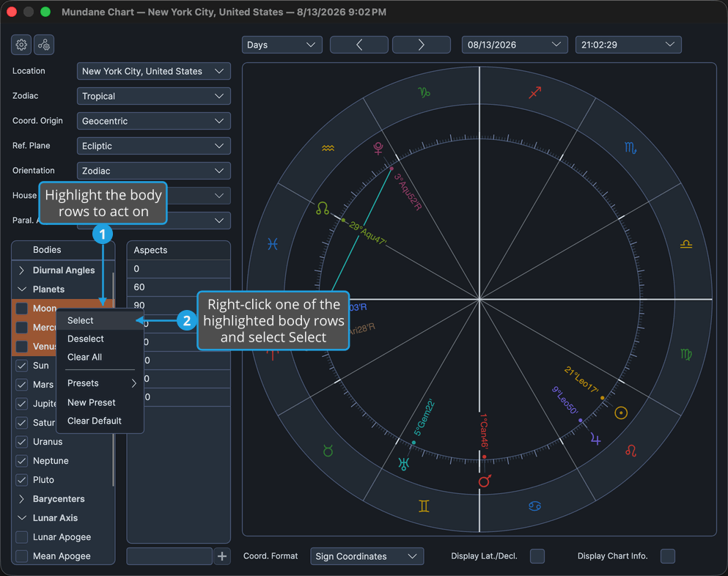Click the Cancer sign glyph

point(535,506)
